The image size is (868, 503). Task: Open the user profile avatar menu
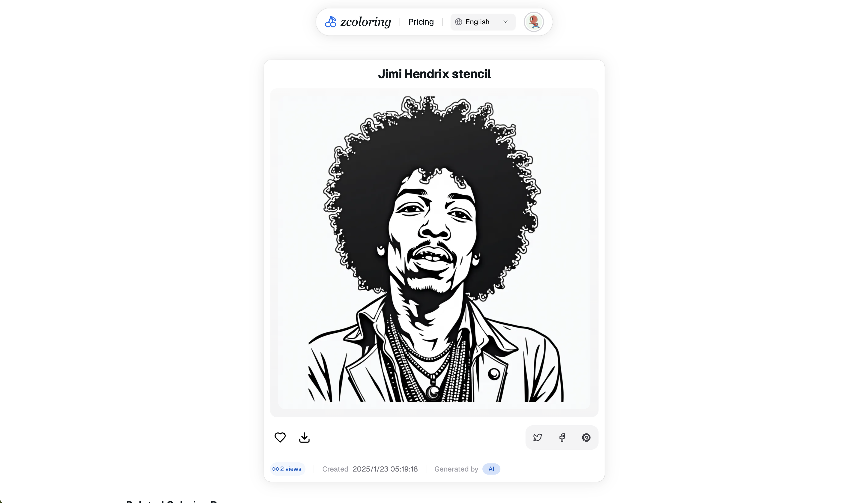[x=534, y=22]
